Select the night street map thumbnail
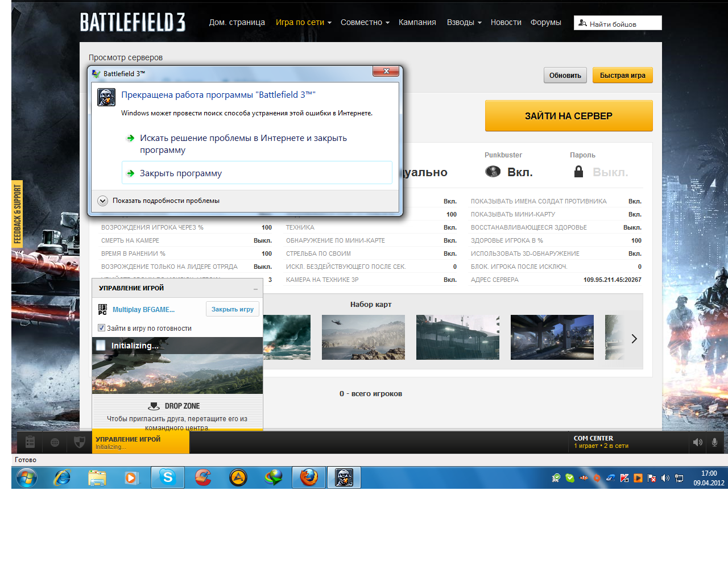The width and height of the screenshot is (728, 582). coord(552,338)
